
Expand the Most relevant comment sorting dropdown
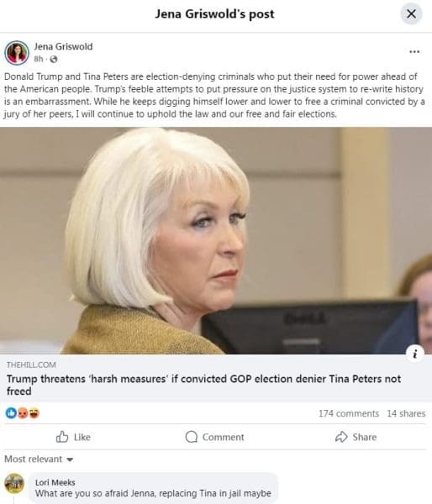(39, 459)
